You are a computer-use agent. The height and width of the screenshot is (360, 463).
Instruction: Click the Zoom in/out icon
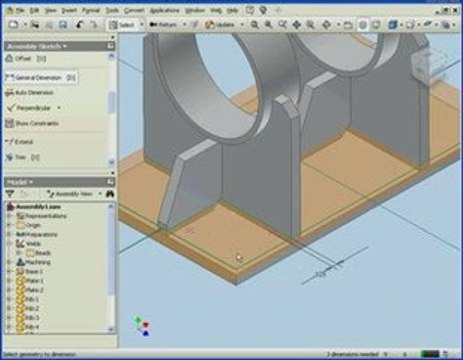(x=282, y=25)
